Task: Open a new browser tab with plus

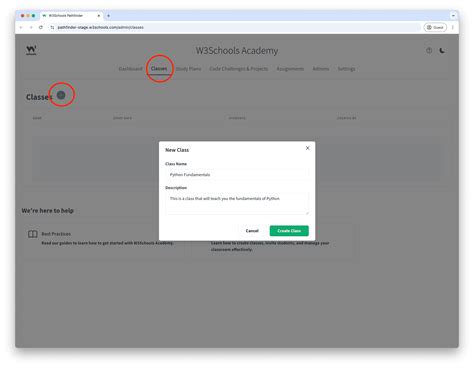Action: (108, 16)
